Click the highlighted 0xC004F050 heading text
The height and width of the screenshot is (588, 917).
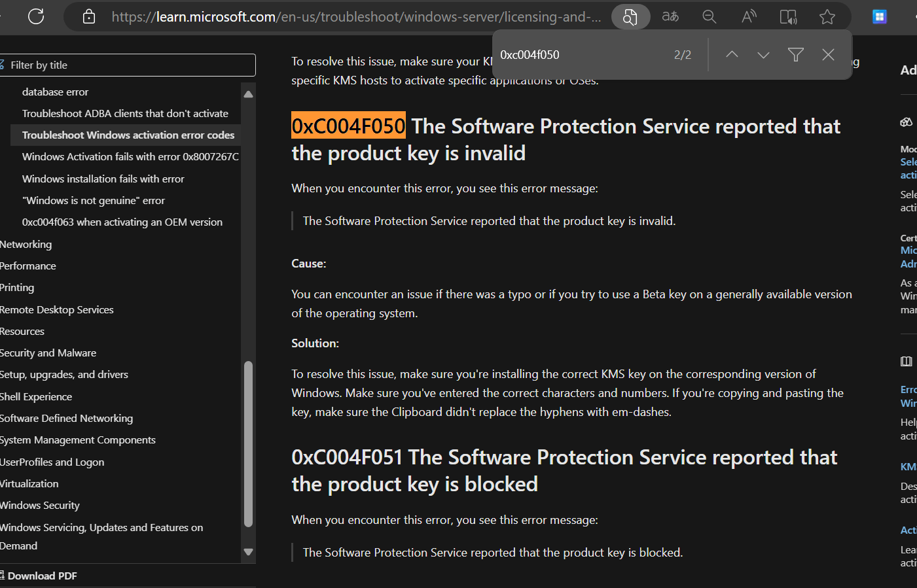coord(348,126)
